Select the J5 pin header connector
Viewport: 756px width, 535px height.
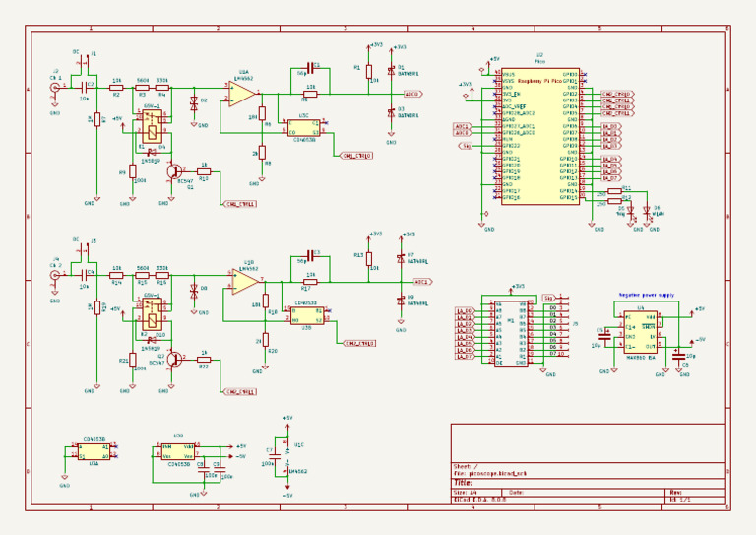click(x=561, y=327)
